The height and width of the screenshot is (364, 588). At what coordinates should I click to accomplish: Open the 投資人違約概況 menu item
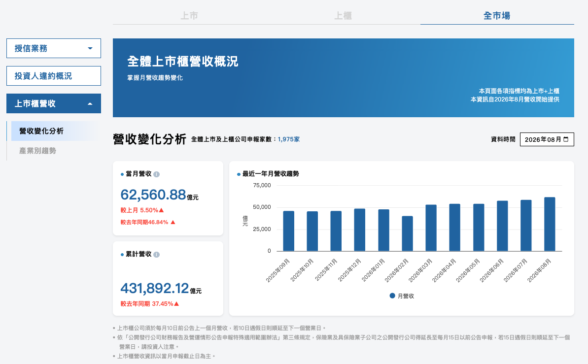pos(54,76)
